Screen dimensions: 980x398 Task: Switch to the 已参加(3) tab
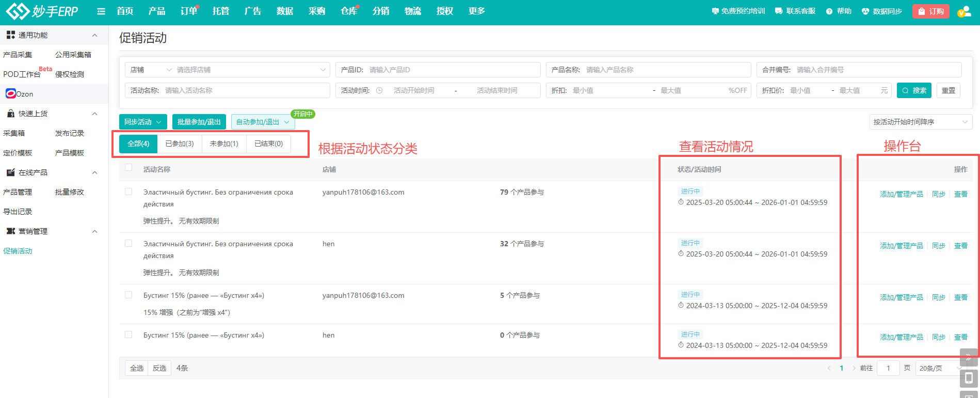point(180,144)
